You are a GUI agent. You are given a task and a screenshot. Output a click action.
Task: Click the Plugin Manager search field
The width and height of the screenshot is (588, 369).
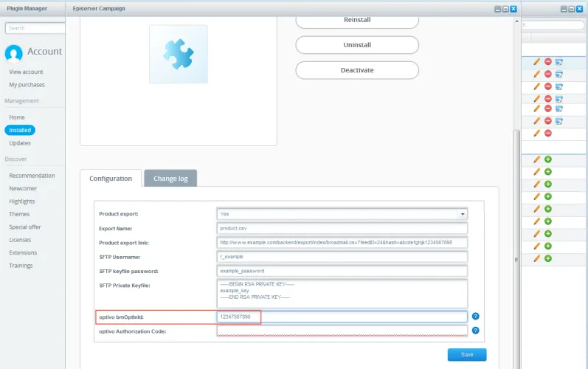click(x=35, y=28)
